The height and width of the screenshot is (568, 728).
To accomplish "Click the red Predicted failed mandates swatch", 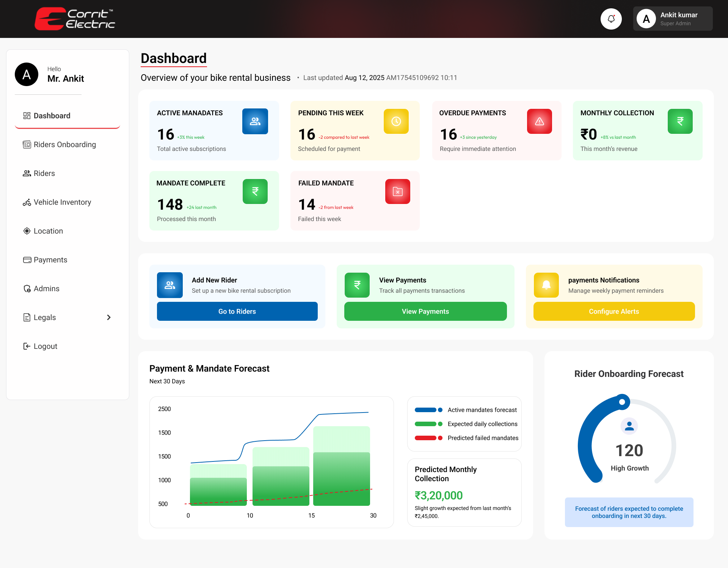I will point(428,438).
